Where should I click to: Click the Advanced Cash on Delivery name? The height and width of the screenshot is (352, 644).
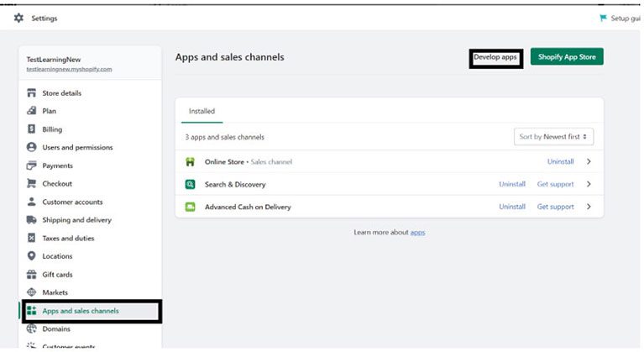248,207
